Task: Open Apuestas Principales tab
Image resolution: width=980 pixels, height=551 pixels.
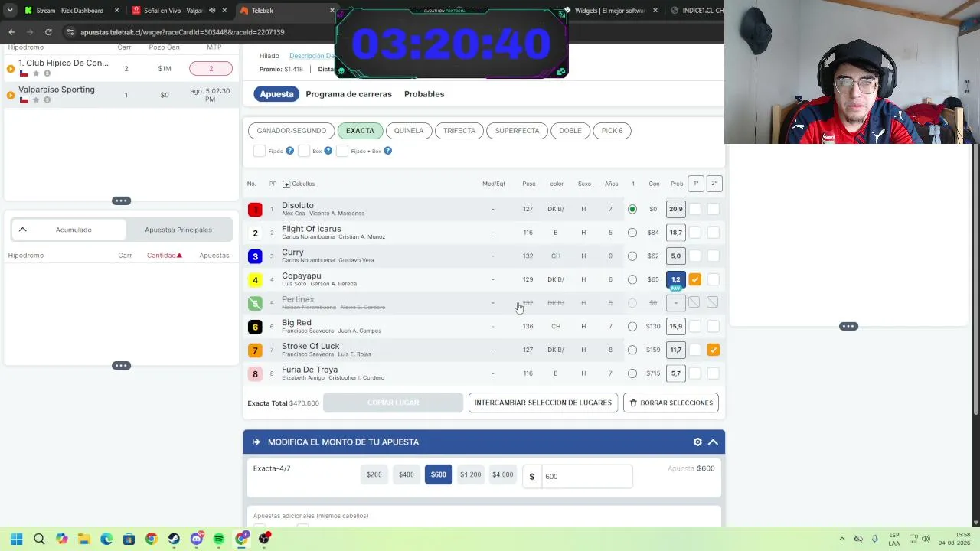Action: pos(178,230)
